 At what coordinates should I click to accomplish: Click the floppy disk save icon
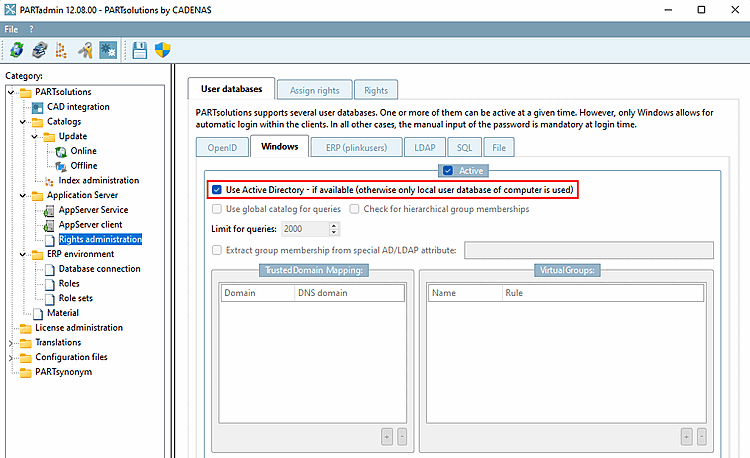140,50
